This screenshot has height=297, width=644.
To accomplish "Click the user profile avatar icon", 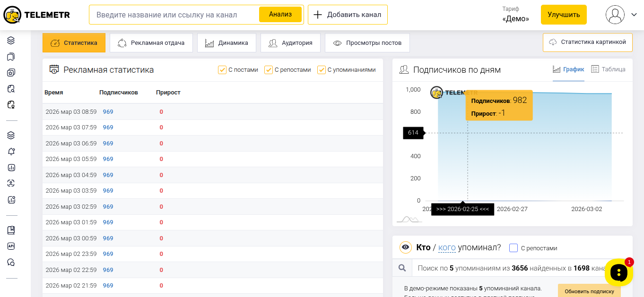I will (615, 15).
